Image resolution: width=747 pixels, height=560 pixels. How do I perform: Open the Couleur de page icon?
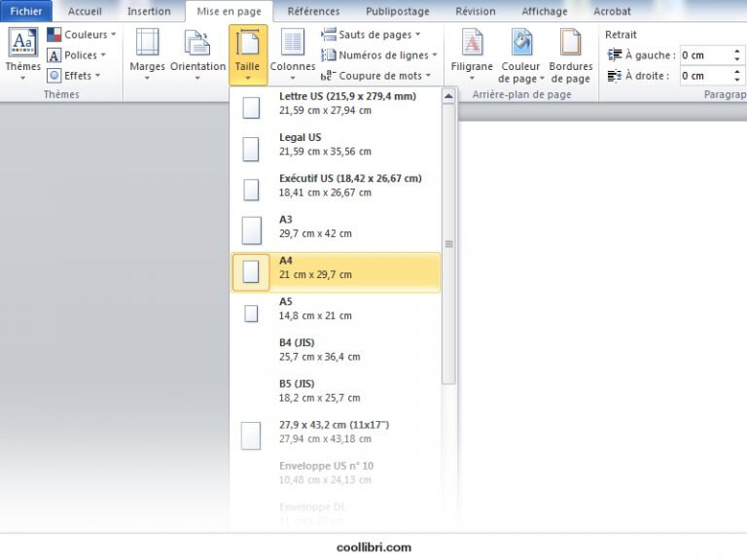pos(521,43)
